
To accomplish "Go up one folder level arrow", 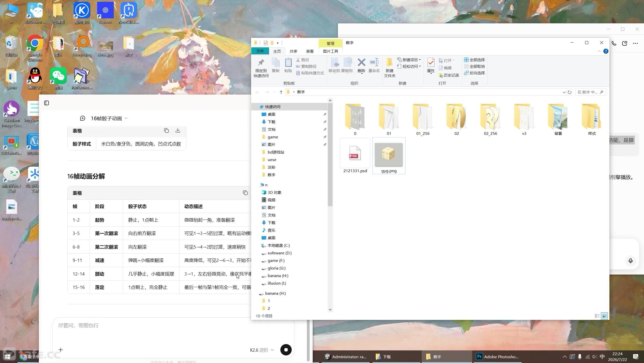I will 281,92.
